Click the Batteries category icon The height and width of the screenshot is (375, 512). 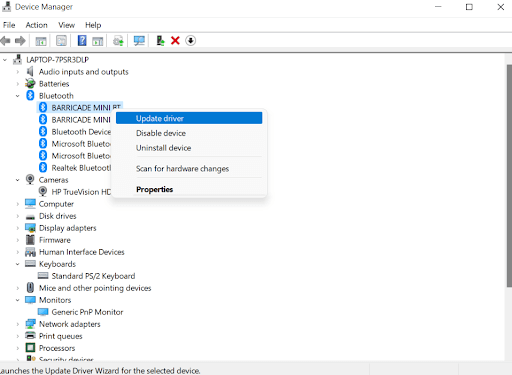(x=30, y=83)
